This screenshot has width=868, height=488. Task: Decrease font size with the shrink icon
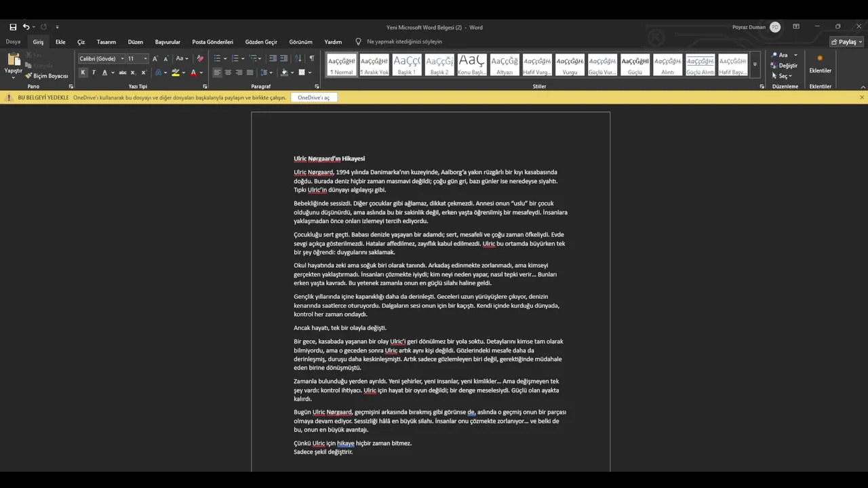click(x=165, y=59)
